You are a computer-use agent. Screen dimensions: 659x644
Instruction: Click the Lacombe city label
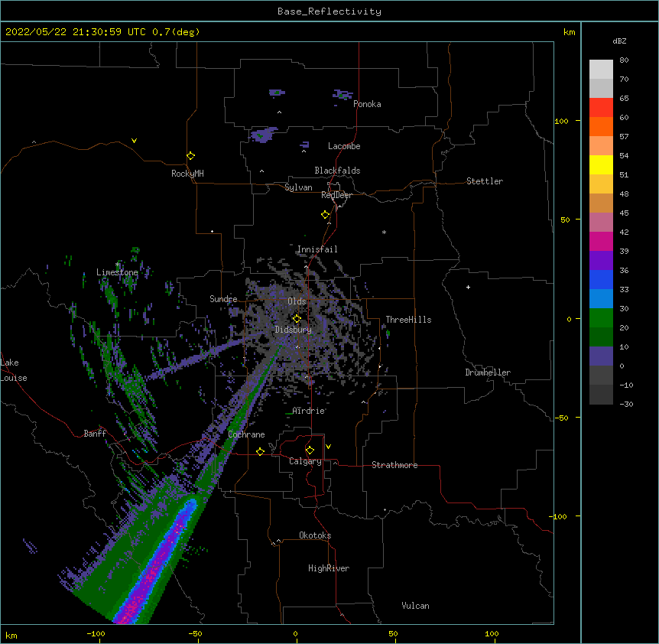[x=344, y=146]
